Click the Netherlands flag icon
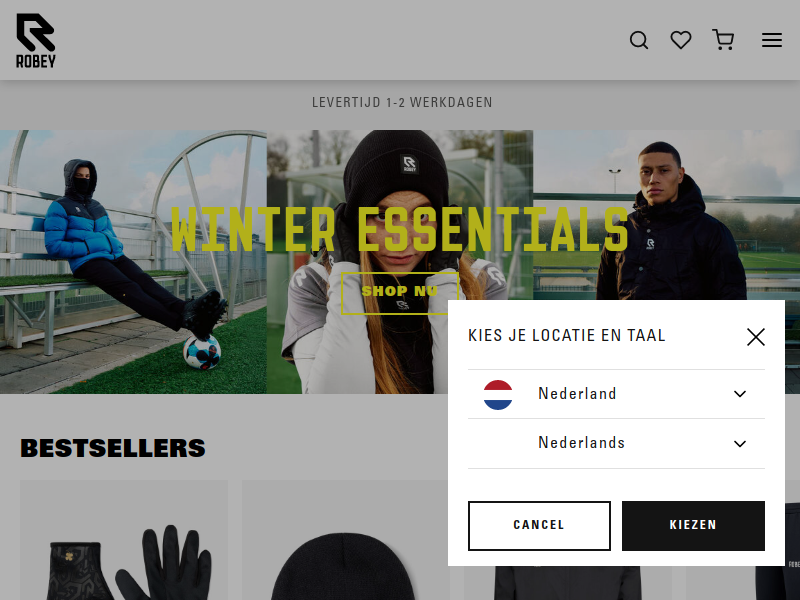This screenshot has width=800, height=600. point(498,394)
